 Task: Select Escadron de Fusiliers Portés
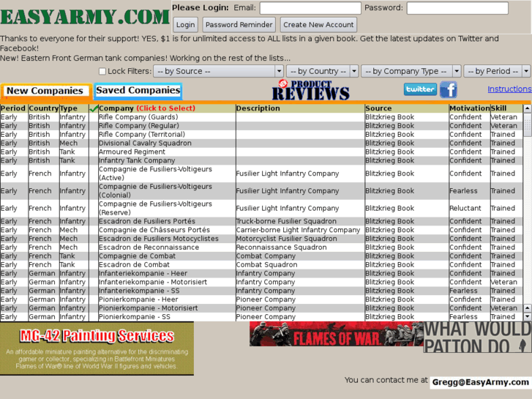pyautogui.click(x=147, y=221)
